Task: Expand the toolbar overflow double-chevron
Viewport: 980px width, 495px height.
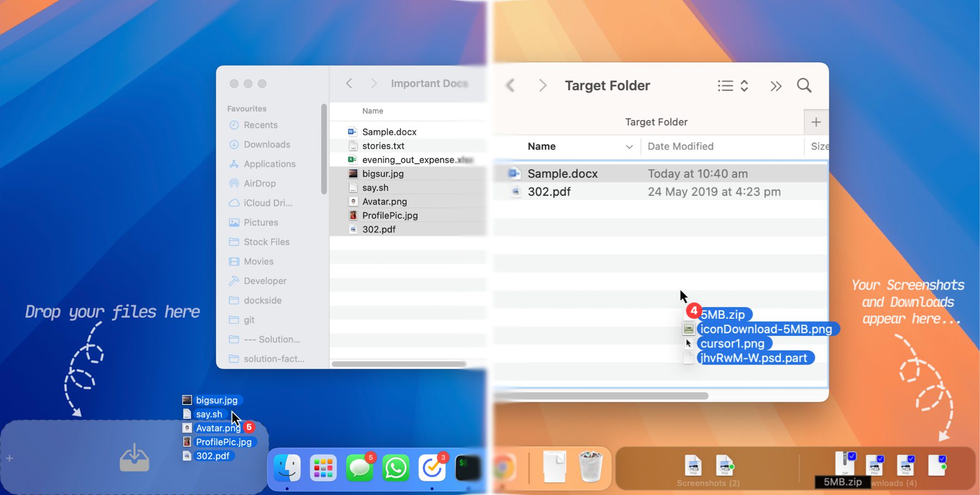Action: (x=776, y=86)
